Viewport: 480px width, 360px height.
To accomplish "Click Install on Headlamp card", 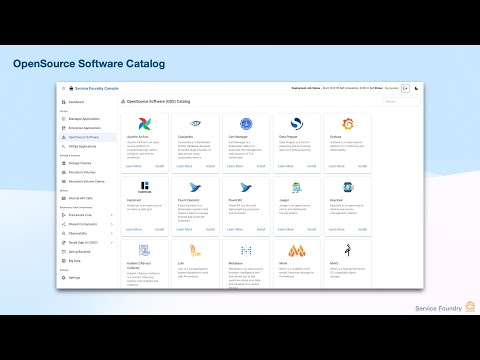I will coord(159,229).
